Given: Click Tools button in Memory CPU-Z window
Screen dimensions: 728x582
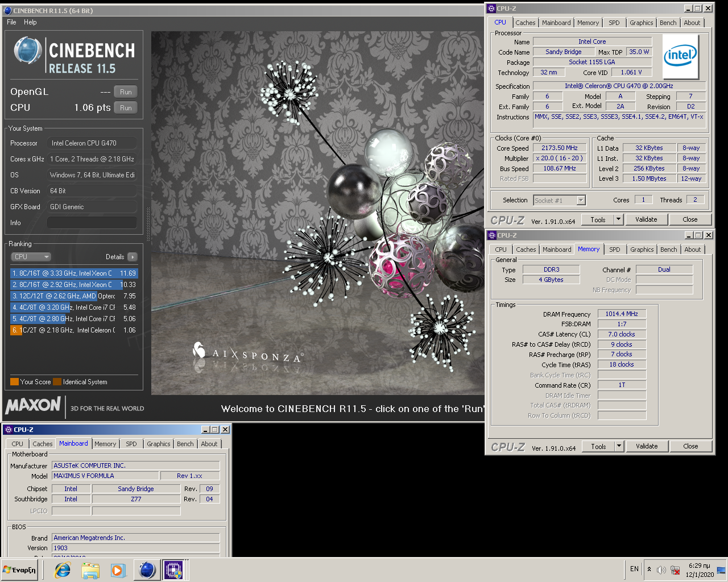Looking at the screenshot, I should pos(598,446).
